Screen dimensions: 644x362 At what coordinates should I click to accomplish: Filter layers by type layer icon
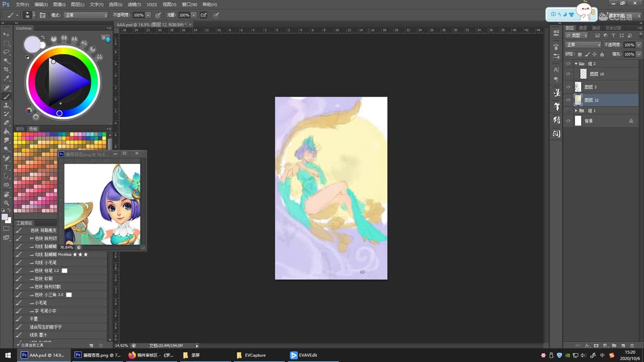click(x=614, y=35)
